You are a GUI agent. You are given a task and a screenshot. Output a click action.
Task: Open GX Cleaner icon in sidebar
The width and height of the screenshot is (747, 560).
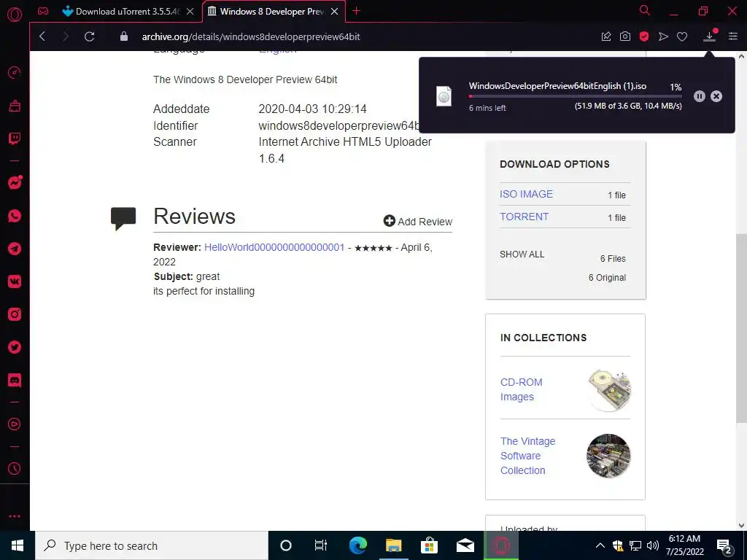pos(15,105)
